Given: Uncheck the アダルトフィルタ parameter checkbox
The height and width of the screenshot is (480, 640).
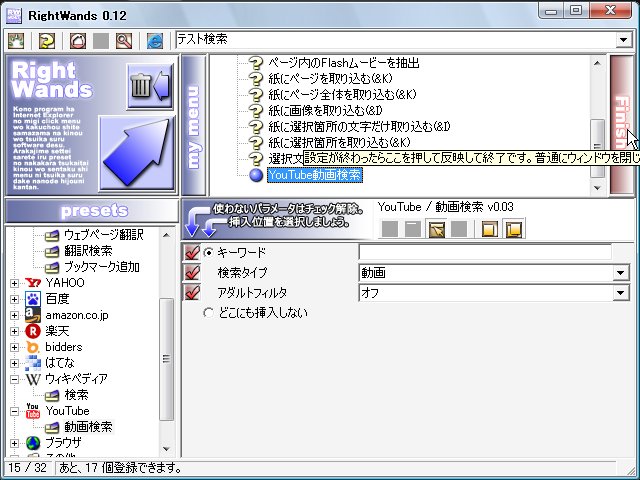Looking at the screenshot, I should point(192,293).
